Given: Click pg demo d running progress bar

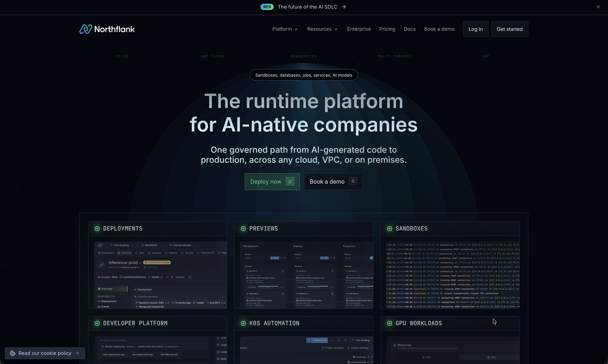Looking at the screenshot, I should coord(268,287).
